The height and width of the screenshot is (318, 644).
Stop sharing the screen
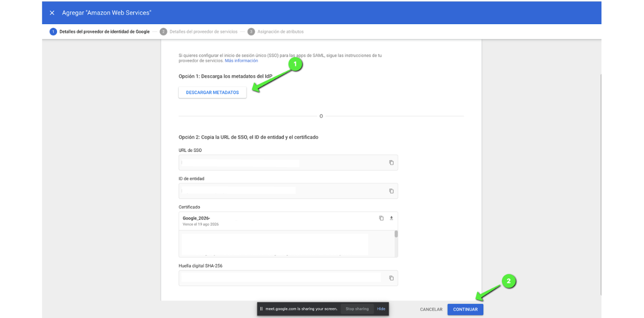pyautogui.click(x=357, y=309)
